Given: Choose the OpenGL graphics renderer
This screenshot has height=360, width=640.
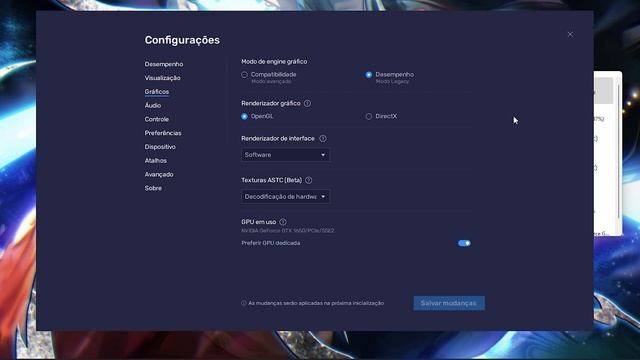Looking at the screenshot, I should [244, 116].
